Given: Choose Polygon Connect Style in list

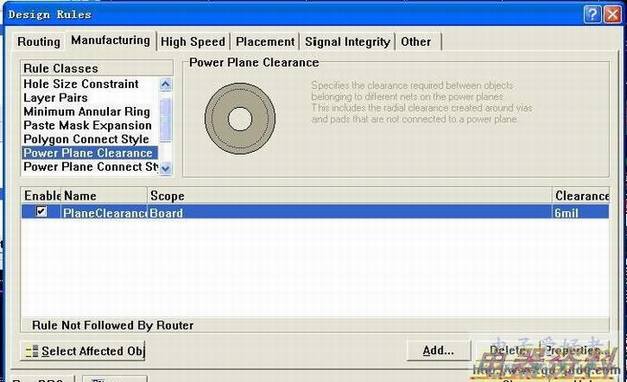Looking at the screenshot, I should (86, 139).
